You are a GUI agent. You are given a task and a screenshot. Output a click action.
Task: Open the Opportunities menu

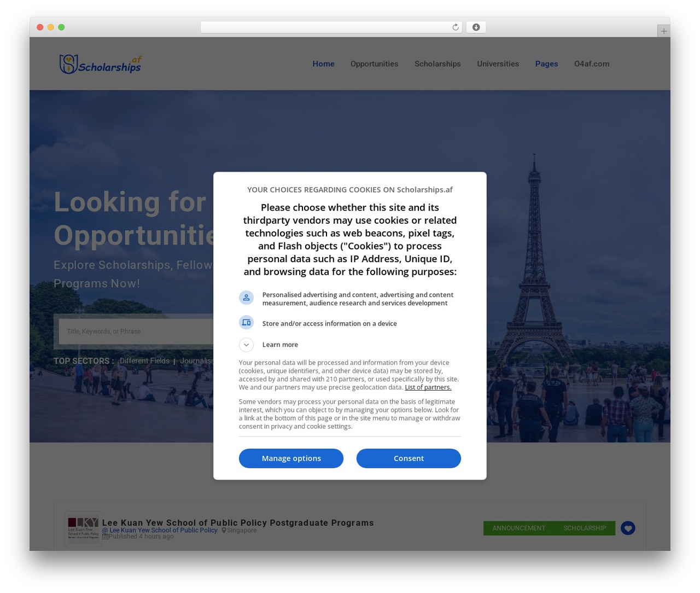[374, 64]
